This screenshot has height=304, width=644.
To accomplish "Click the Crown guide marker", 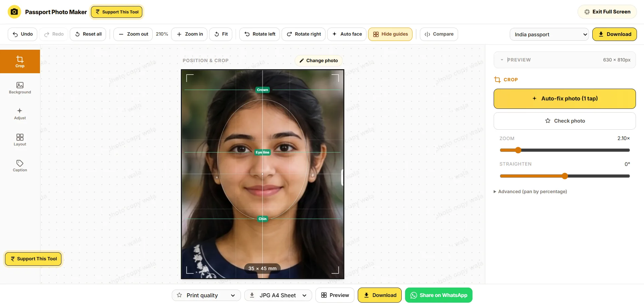I will coord(262,90).
